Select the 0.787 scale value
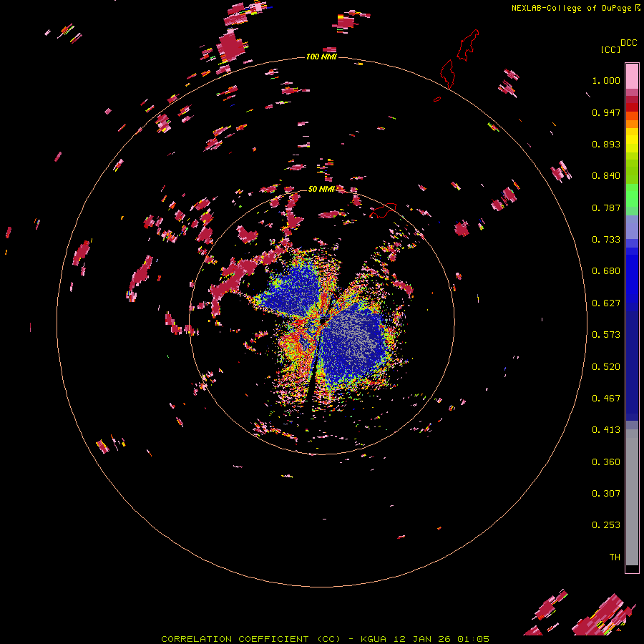The width and height of the screenshot is (644, 644). click(x=606, y=208)
